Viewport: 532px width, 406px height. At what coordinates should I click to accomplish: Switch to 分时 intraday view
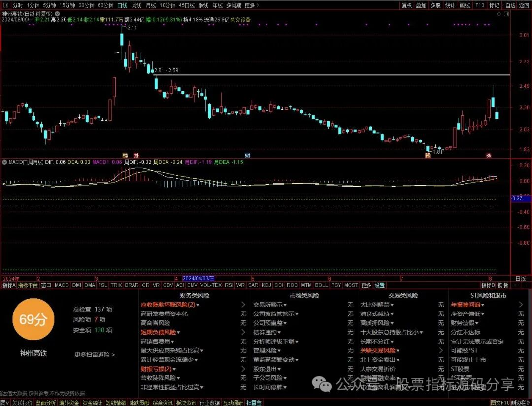18,5
